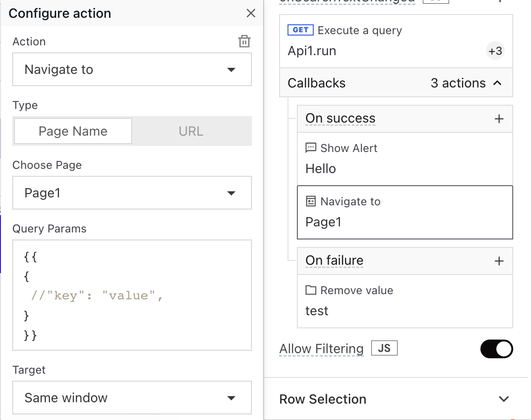Click the Navigate to page icon beside Page1
The width and height of the screenshot is (531, 420).
coord(311,201)
